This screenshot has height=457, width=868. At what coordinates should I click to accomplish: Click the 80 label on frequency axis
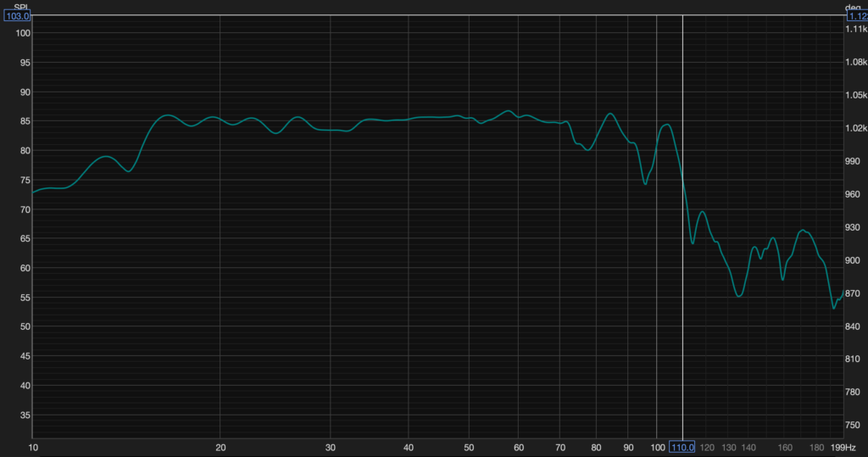point(596,448)
